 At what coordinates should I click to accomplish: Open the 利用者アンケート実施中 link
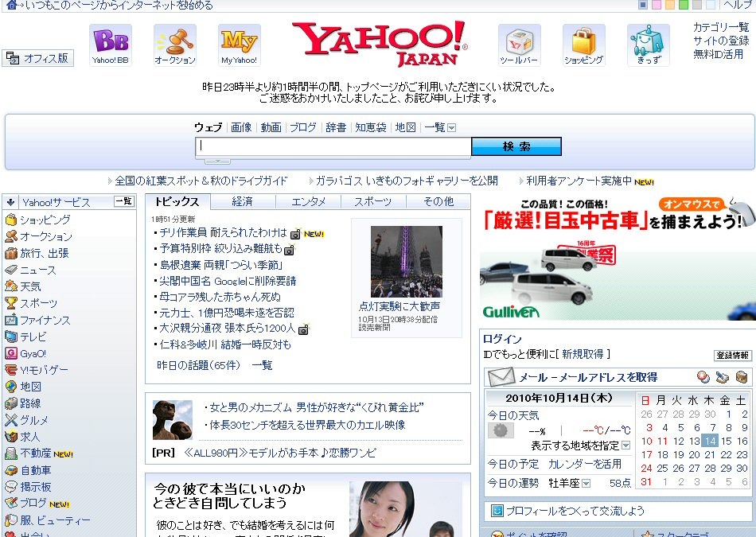579,181
